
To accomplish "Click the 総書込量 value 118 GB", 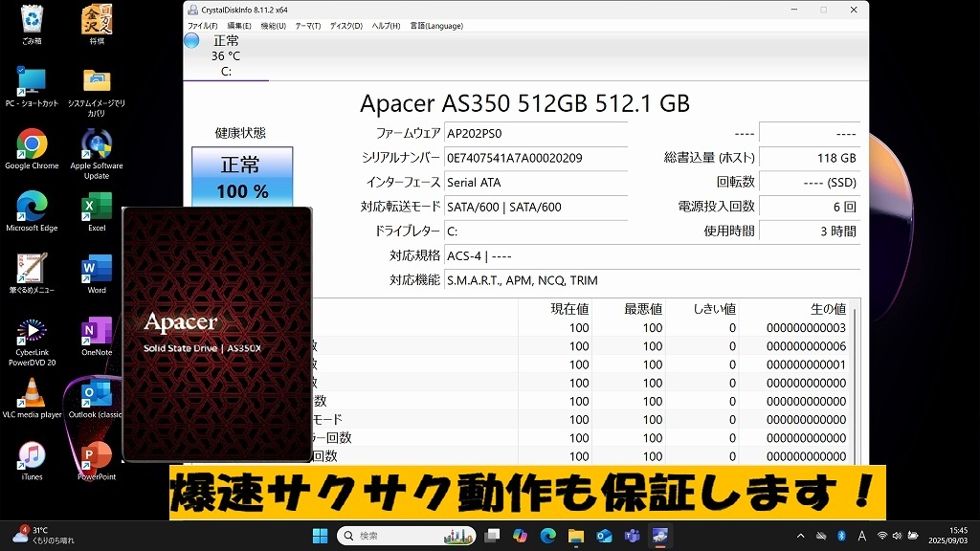I will point(810,158).
